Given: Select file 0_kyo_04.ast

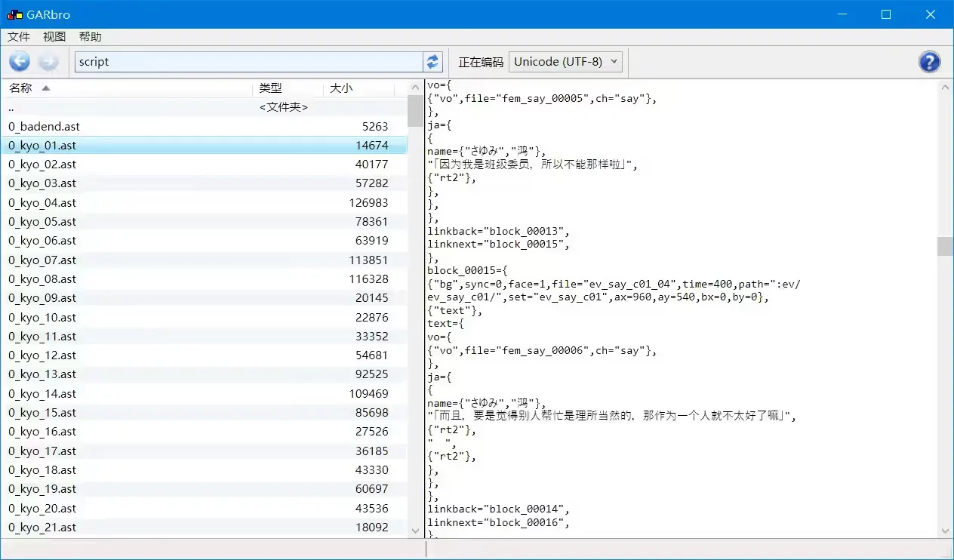Looking at the screenshot, I should [204, 203].
